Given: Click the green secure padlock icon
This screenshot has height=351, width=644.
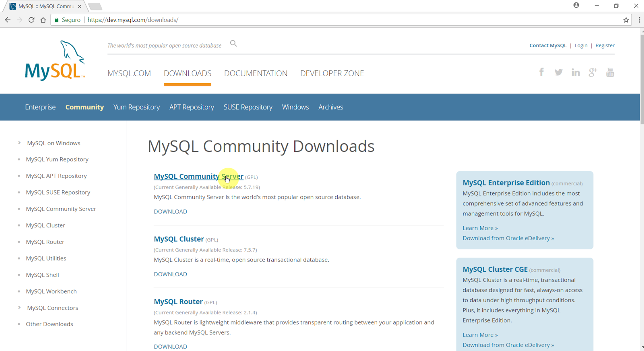Looking at the screenshot, I should tap(57, 20).
